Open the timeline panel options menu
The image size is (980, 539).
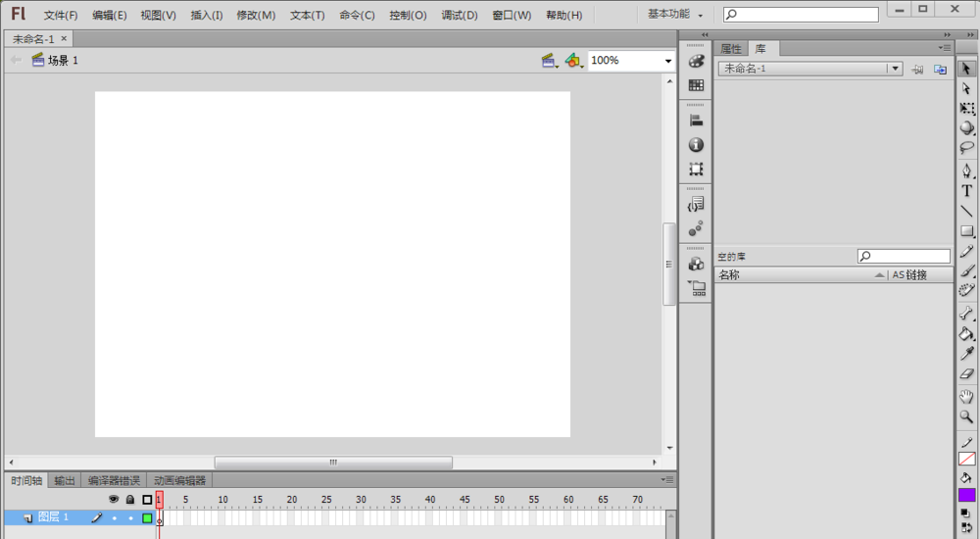(666, 479)
